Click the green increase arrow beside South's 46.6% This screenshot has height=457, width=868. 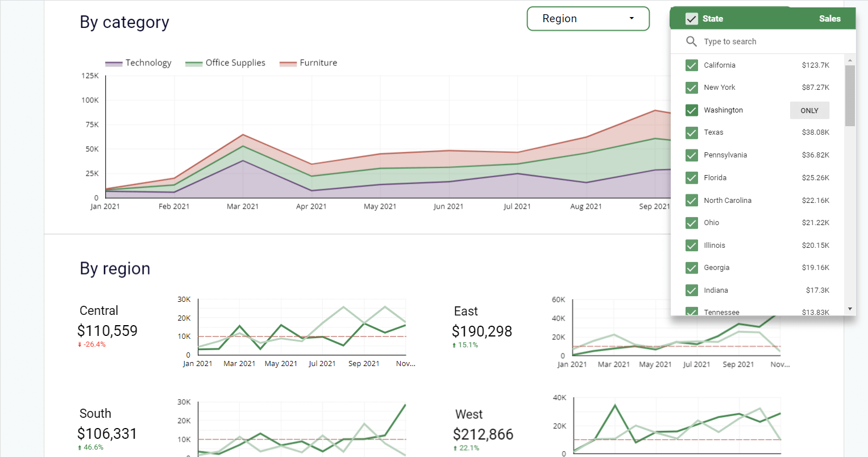coord(80,447)
